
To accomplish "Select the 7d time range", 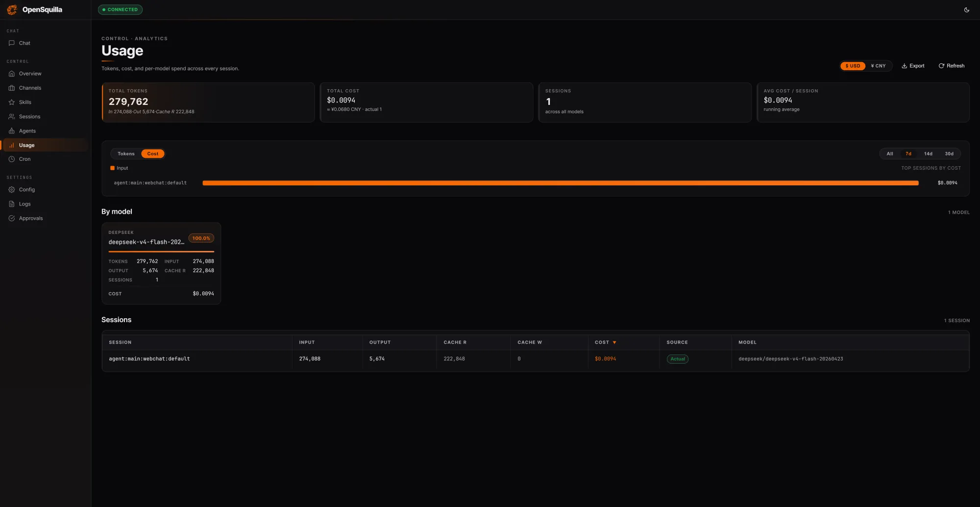I will 908,153.
